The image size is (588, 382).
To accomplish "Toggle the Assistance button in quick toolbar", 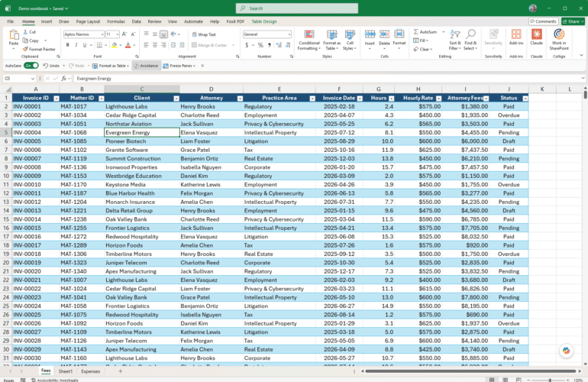I will (147, 66).
